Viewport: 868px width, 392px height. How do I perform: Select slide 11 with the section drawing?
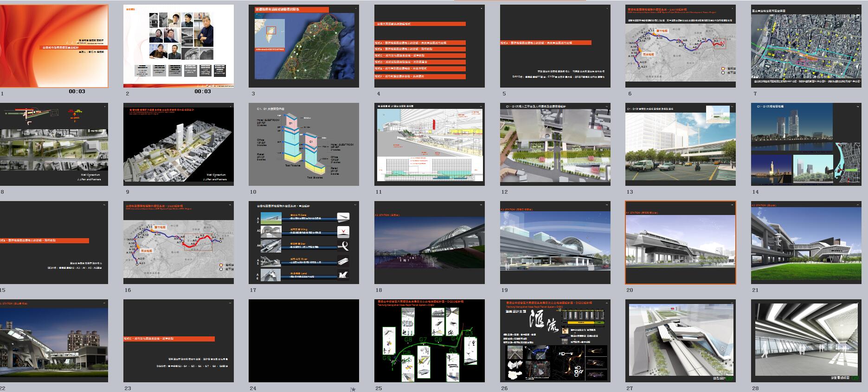(430, 144)
